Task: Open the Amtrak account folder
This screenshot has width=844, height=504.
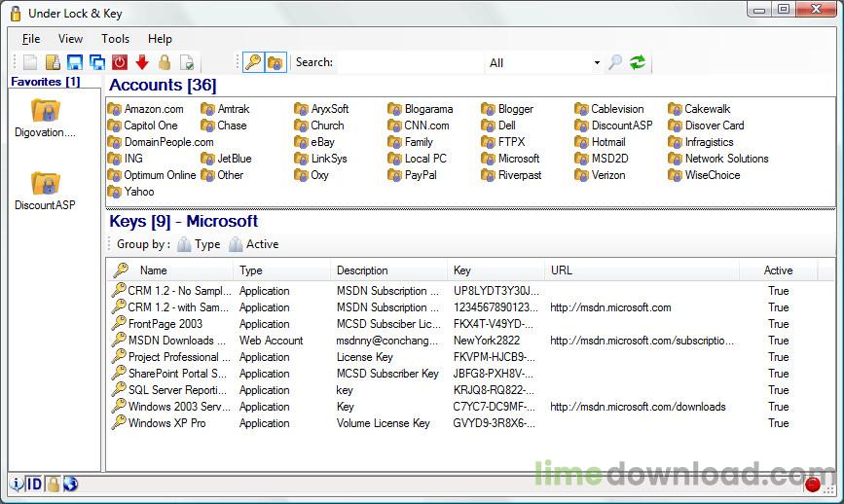Action: [225, 109]
